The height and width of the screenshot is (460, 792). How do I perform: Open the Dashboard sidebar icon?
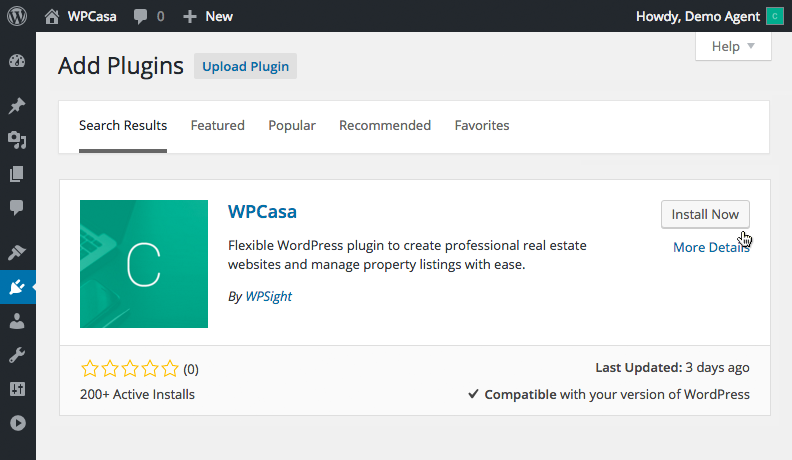click(17, 61)
